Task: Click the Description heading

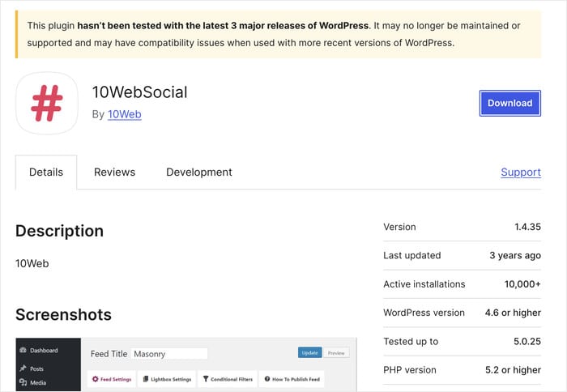Action: tap(59, 231)
